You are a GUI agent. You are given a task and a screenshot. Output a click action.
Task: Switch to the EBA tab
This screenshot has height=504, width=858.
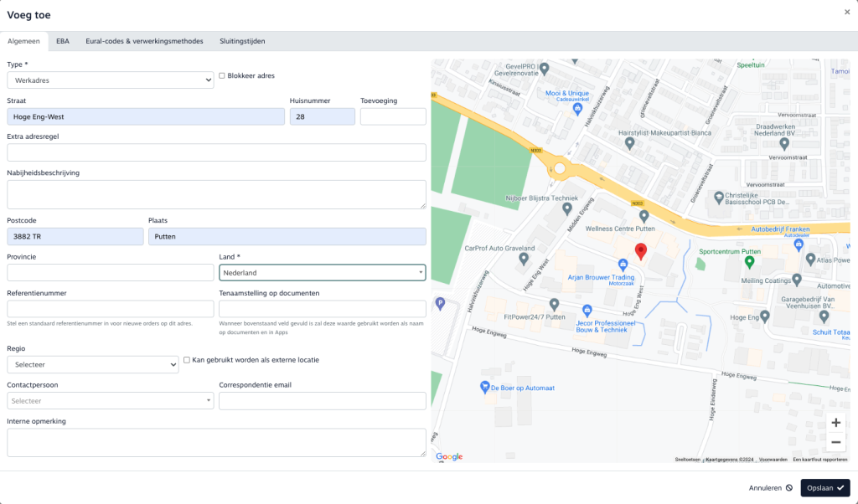click(x=63, y=41)
